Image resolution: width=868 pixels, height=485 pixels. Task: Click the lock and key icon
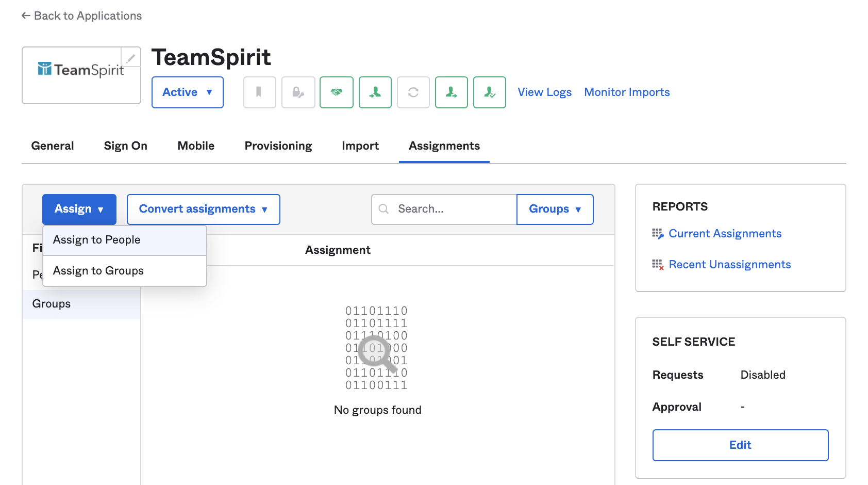click(298, 92)
